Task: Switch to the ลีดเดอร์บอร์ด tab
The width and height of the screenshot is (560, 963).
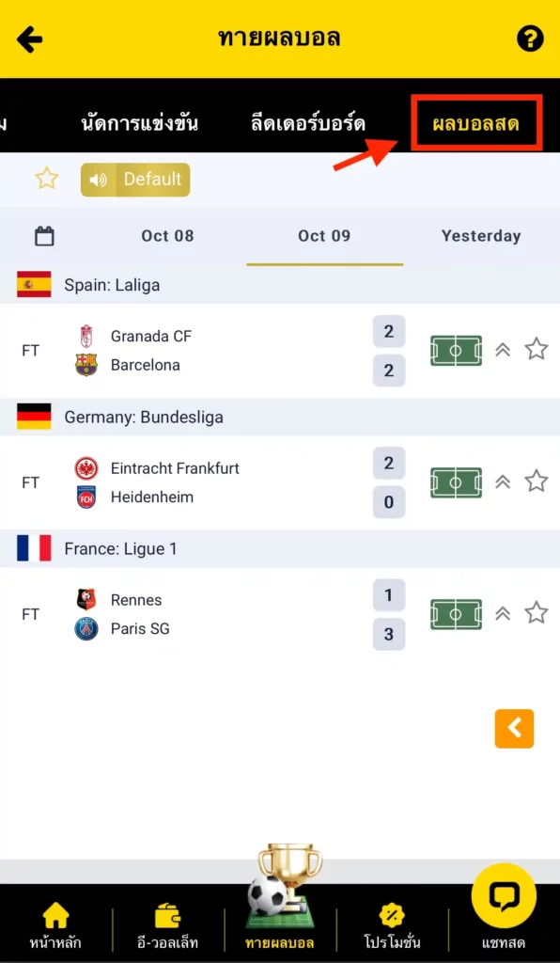Action: (308, 124)
